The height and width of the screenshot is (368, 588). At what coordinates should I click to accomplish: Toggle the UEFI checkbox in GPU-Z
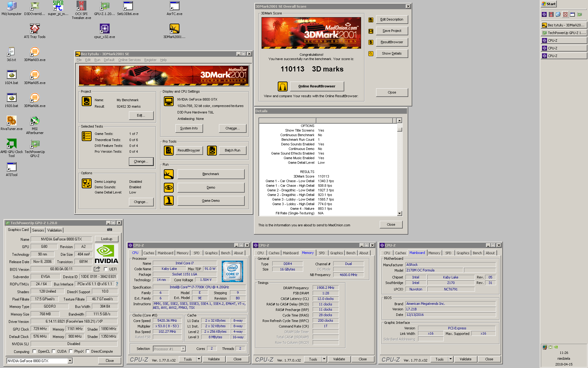[106, 269]
